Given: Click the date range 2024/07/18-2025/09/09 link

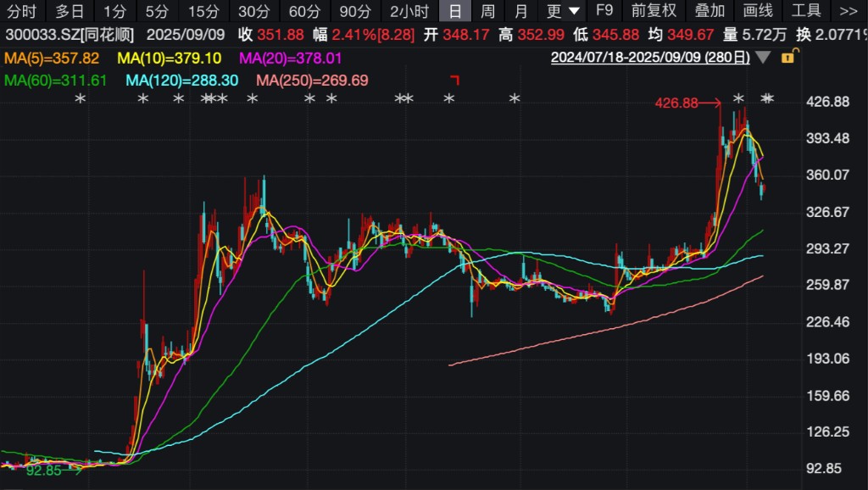Looking at the screenshot, I should [x=650, y=58].
